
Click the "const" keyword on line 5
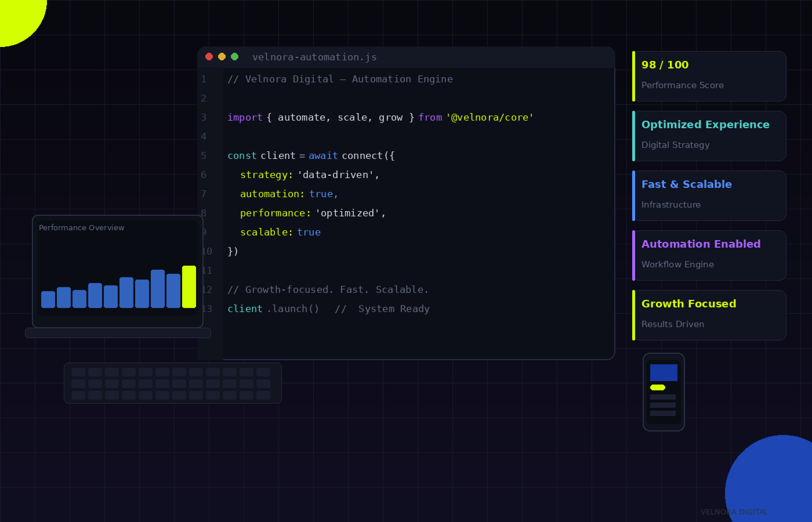coord(242,155)
